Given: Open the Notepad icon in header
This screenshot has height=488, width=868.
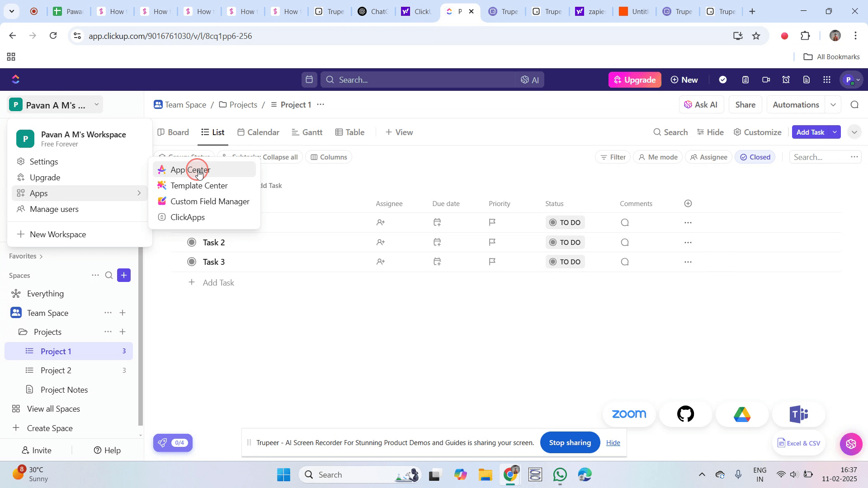Looking at the screenshot, I should click(745, 80).
